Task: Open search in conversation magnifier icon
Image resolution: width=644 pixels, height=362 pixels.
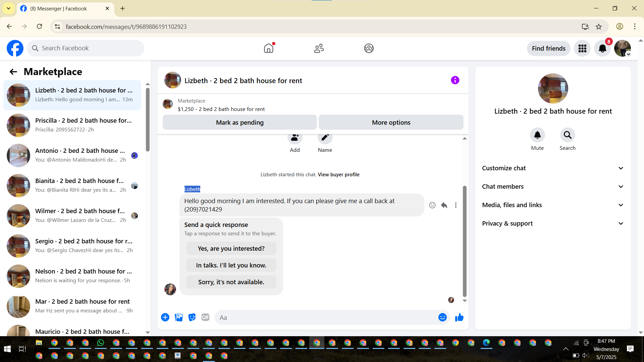Action: [567, 135]
